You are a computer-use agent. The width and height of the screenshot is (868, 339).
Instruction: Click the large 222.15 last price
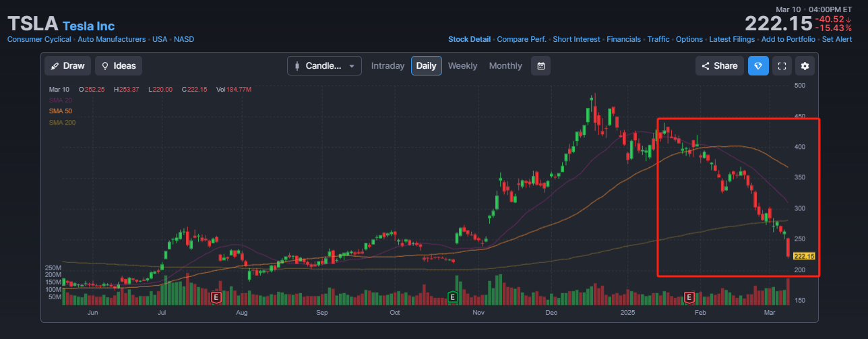[x=777, y=24]
